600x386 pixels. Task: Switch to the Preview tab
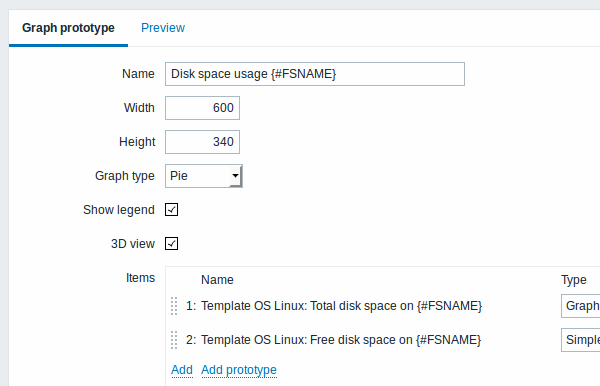(163, 28)
